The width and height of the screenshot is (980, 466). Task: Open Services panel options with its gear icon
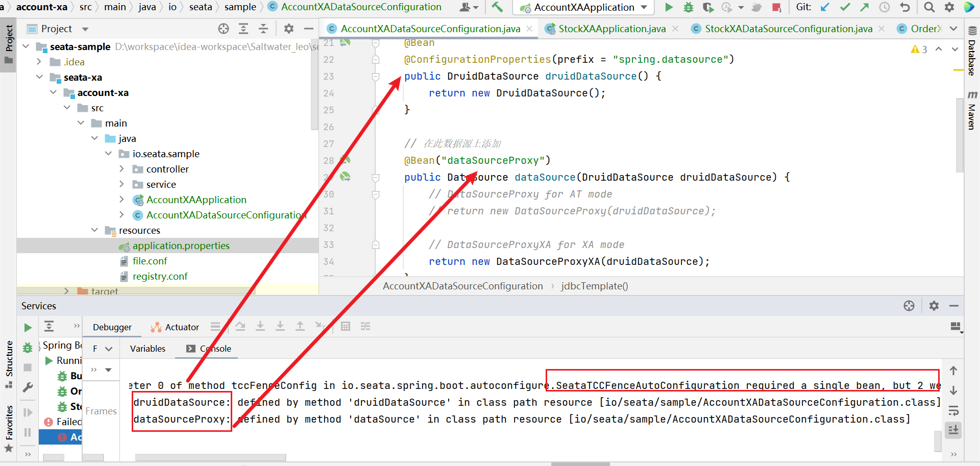934,305
